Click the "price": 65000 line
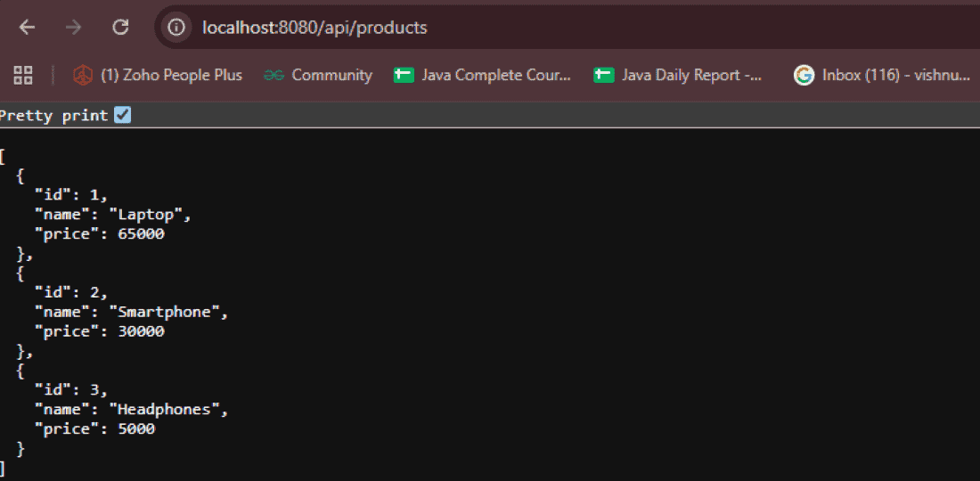Image resolution: width=980 pixels, height=481 pixels. (x=100, y=235)
